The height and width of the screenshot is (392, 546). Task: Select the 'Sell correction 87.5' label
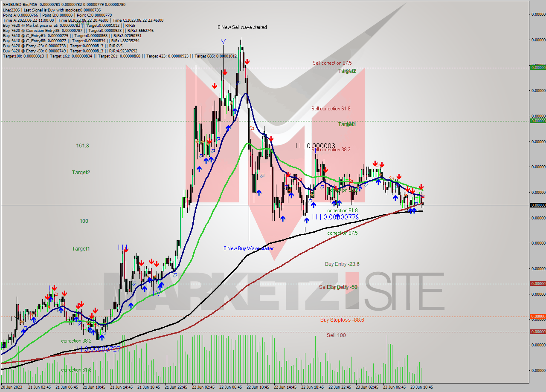coord(332,63)
